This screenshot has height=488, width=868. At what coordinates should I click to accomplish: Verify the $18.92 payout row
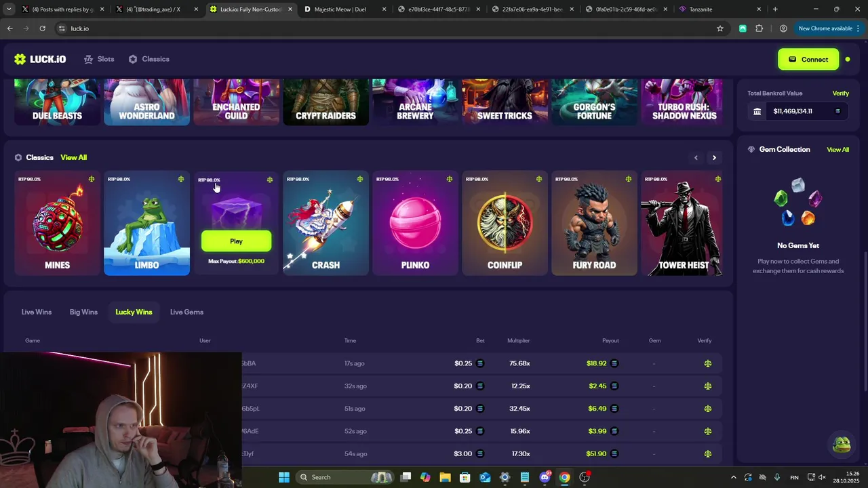click(x=707, y=363)
